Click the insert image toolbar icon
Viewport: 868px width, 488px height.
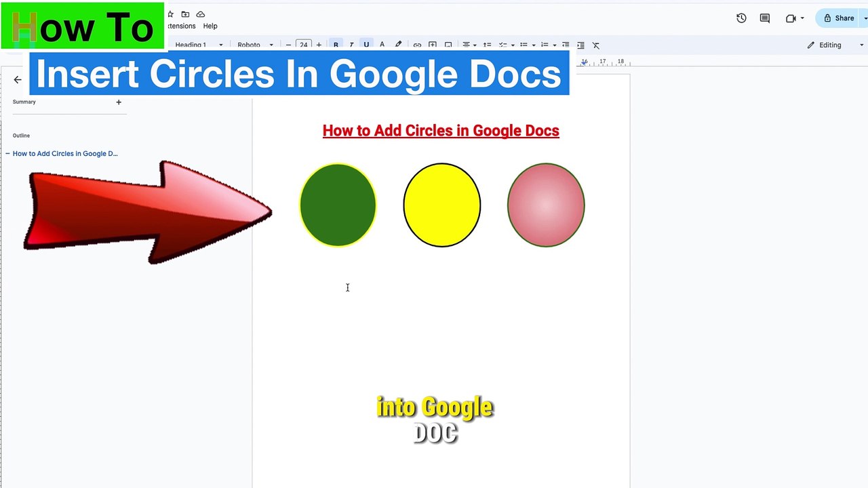click(448, 45)
